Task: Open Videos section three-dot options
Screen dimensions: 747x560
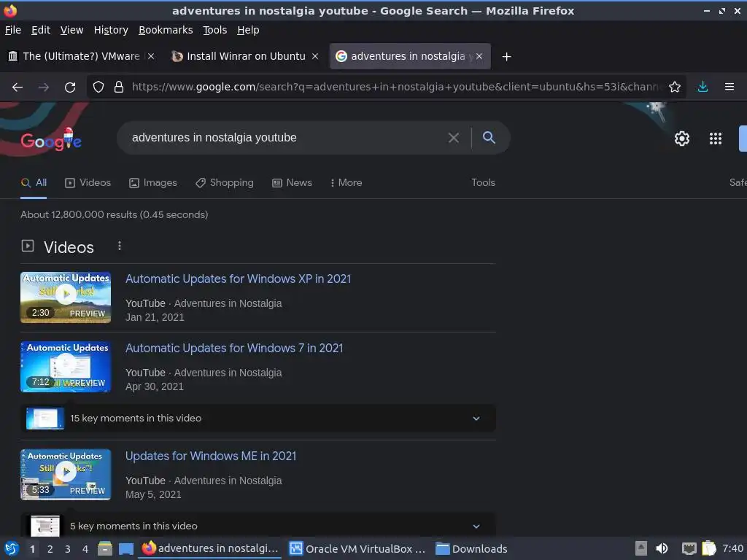Action: tap(120, 246)
